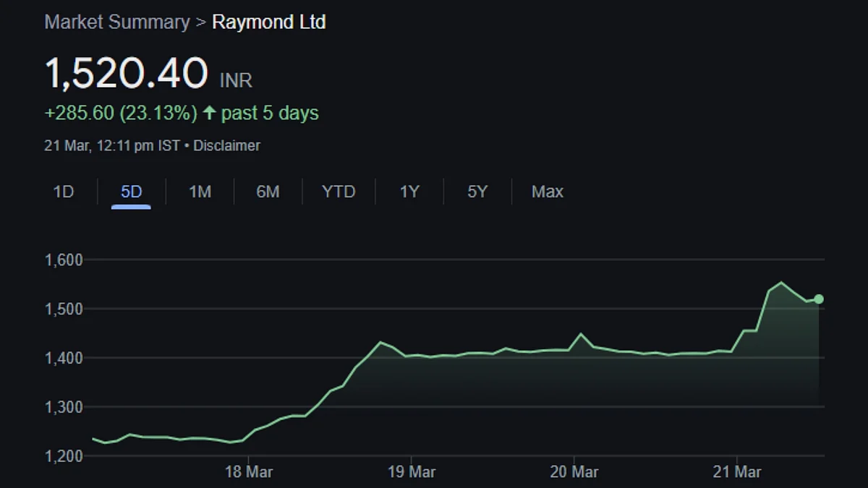
Task: Show the YTD chart range
Action: pos(339,192)
